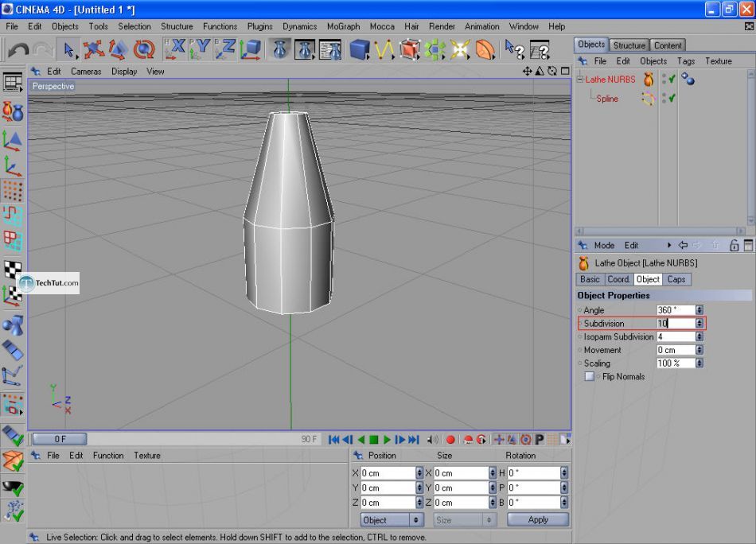
Task: Click the Redo arrow icon
Action: pos(44,50)
